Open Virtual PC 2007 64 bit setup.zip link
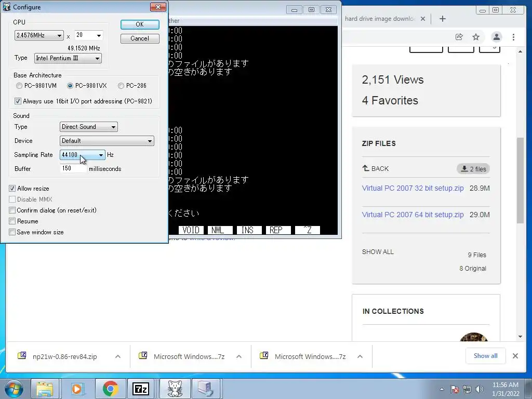The width and height of the screenshot is (532, 399). tap(413, 215)
